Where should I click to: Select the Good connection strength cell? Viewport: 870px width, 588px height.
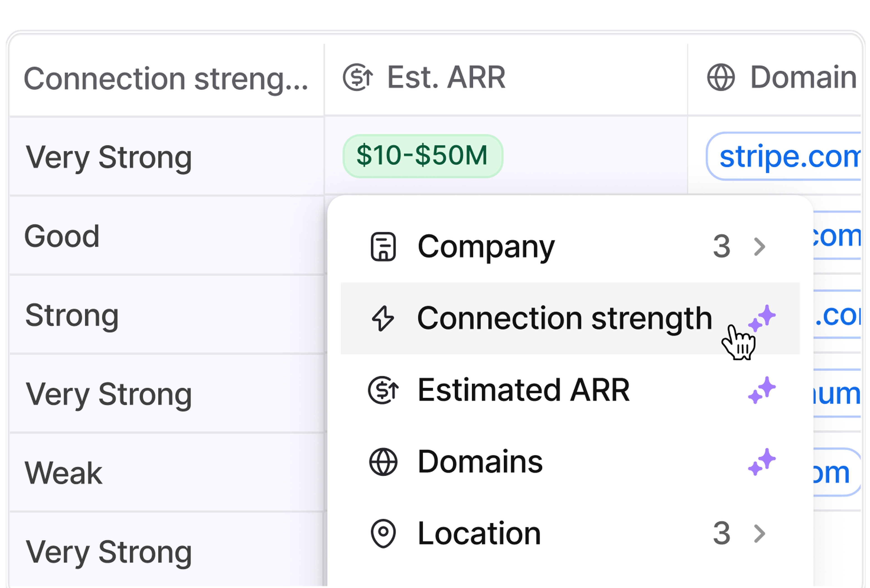(x=62, y=236)
